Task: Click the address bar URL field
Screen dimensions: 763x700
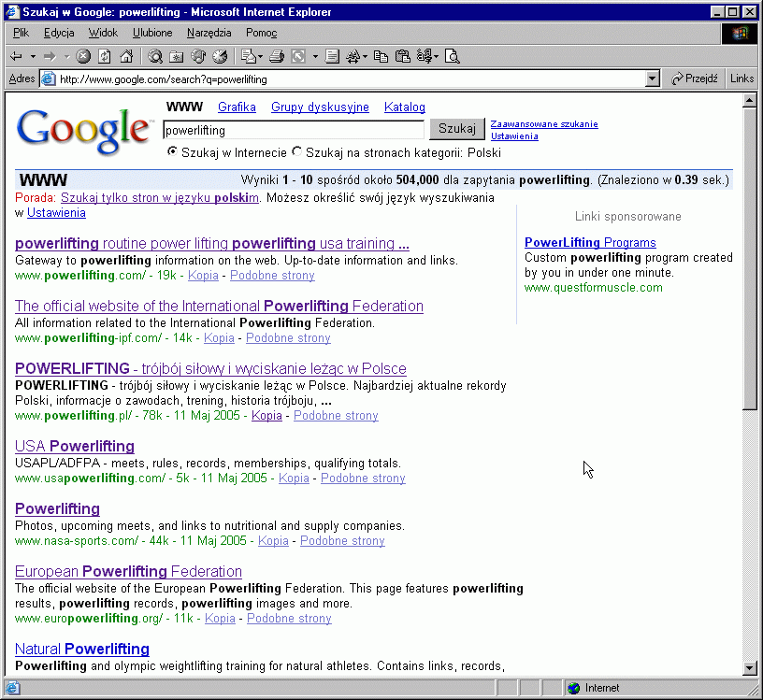Action: (x=352, y=79)
